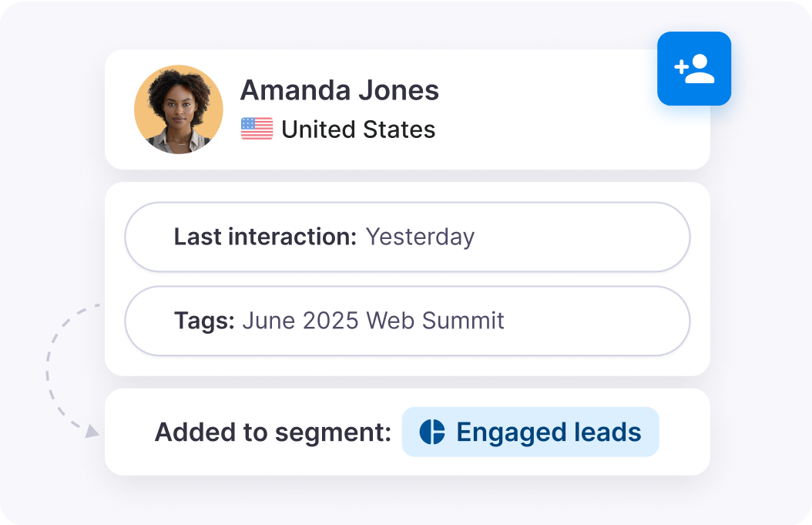
Task: Open the Engaged leads segment chip
Action: (530, 432)
